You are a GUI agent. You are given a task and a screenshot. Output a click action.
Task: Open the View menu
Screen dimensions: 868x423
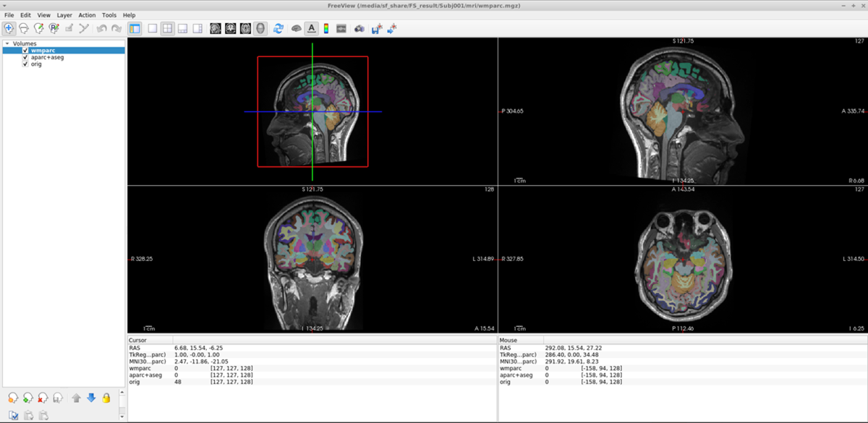44,15
